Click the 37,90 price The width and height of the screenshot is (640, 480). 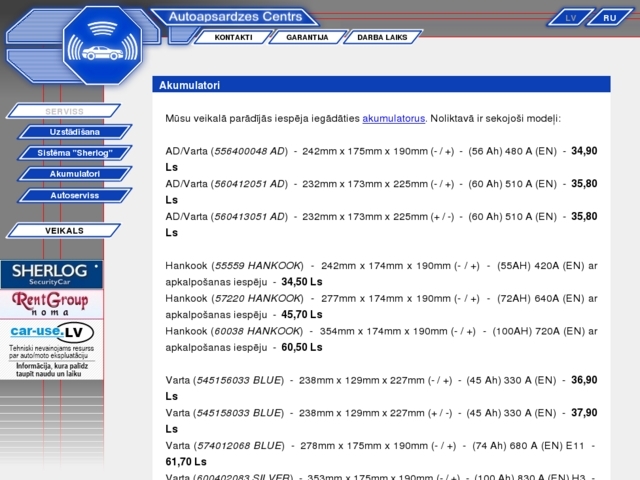(x=584, y=413)
